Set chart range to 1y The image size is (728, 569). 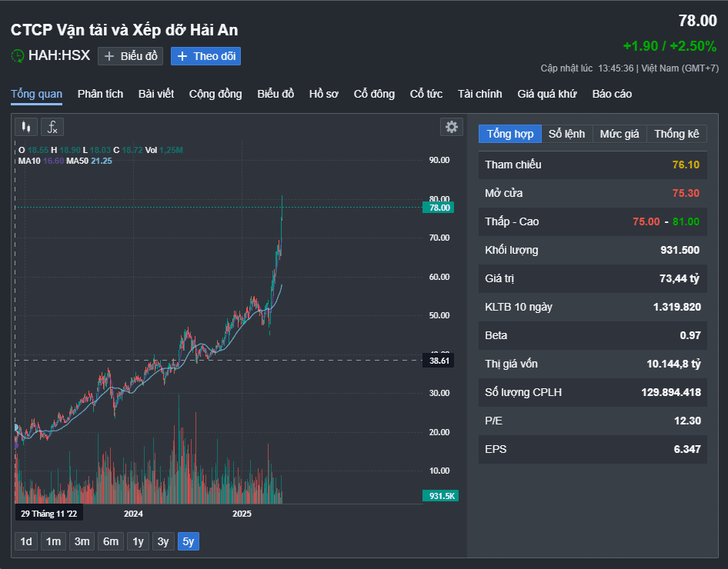[138, 541]
